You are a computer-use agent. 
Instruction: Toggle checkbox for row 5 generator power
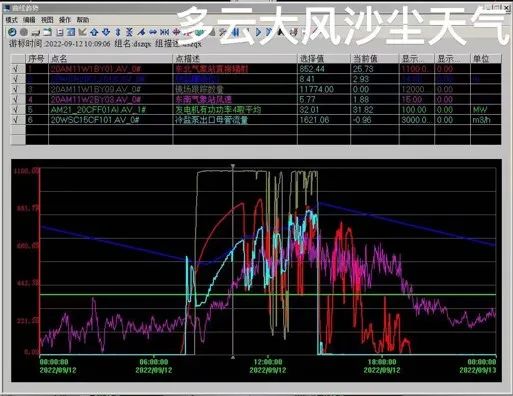(x=16, y=110)
